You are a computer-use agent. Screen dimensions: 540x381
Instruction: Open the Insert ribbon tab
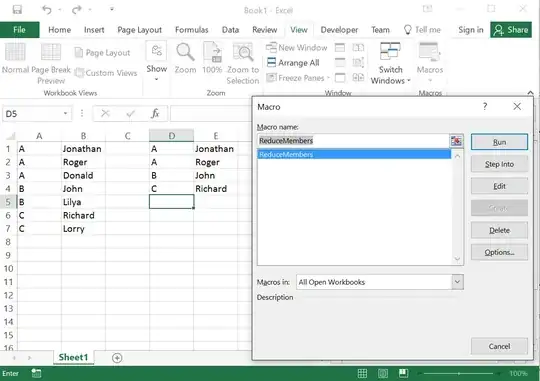(94, 30)
